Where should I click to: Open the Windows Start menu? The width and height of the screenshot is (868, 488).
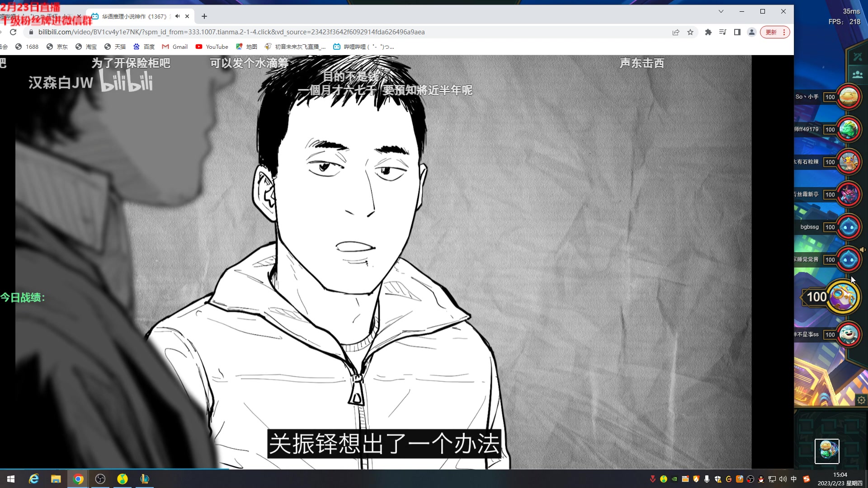click(x=11, y=479)
